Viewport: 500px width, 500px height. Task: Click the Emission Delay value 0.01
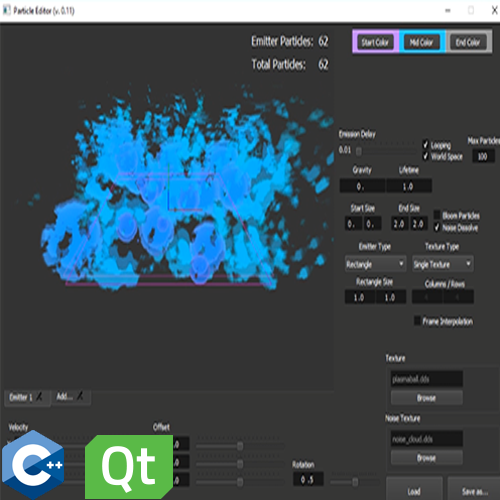pos(345,150)
